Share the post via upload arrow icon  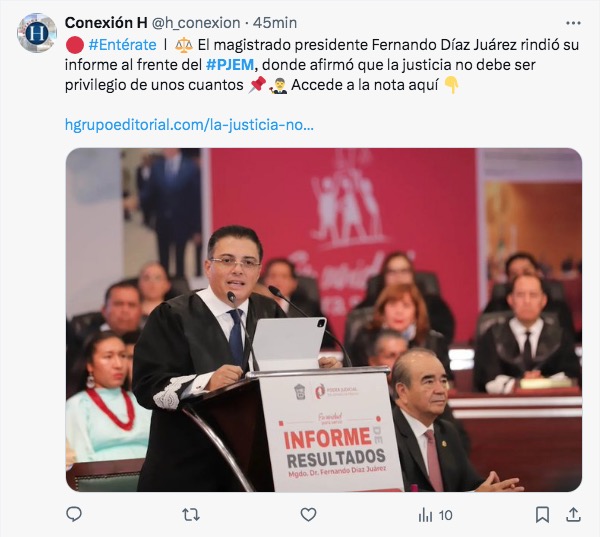(x=573, y=514)
